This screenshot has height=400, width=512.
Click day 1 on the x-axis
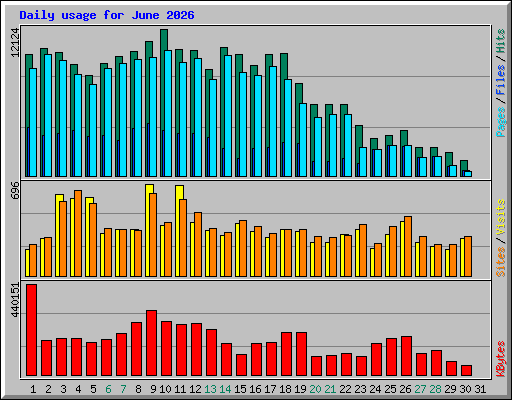click(33, 389)
